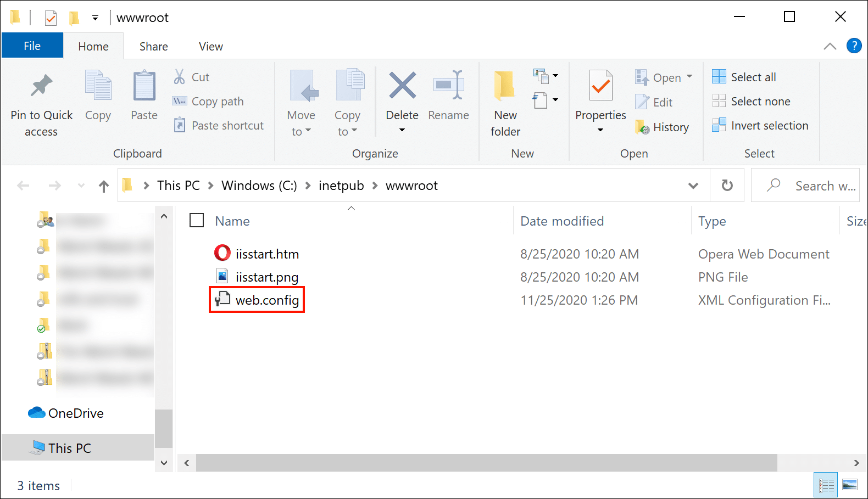Create a new folder using ribbon icon
The image size is (868, 499).
[x=505, y=86]
